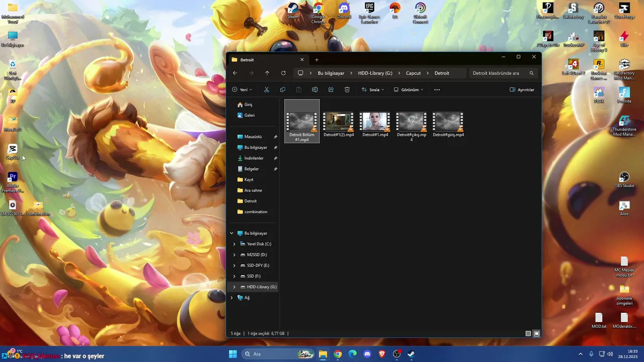
Task: Click the volume speaker tray icon
Action: point(610,354)
